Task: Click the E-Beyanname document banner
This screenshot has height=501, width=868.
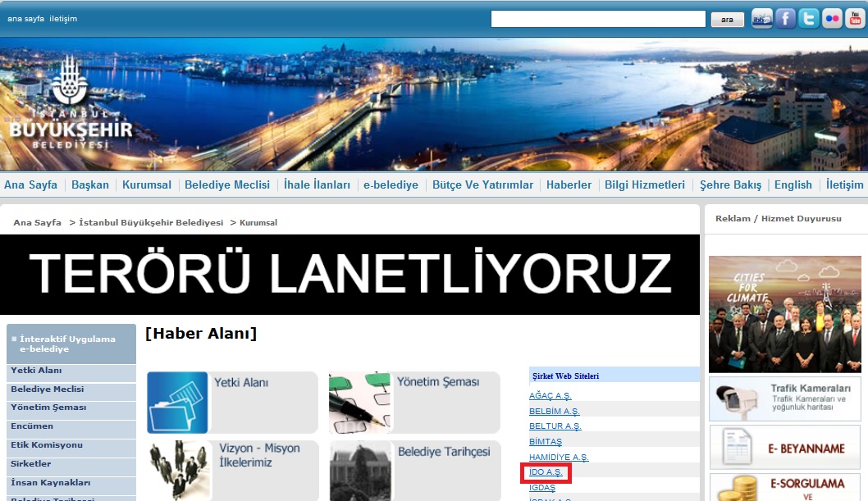Action: click(x=774, y=447)
